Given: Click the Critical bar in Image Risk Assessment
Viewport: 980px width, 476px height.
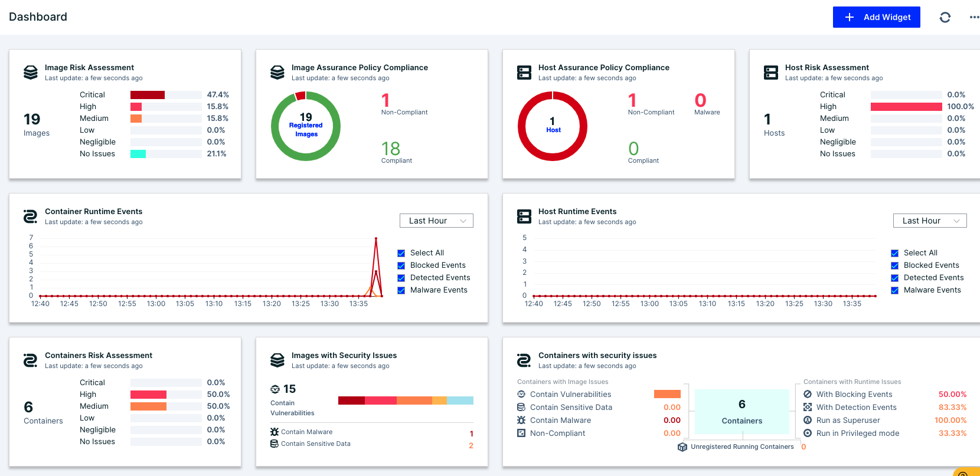Looking at the screenshot, I should (x=148, y=95).
